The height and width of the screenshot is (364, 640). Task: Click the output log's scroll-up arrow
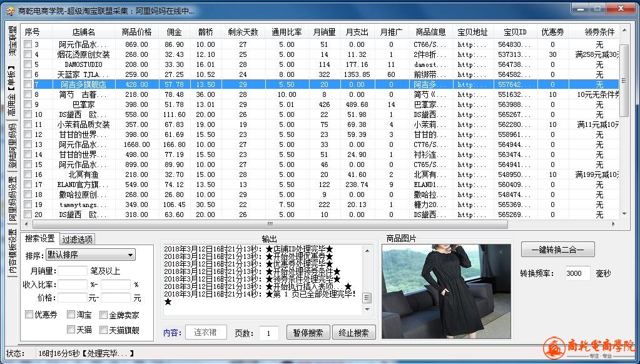(367, 250)
